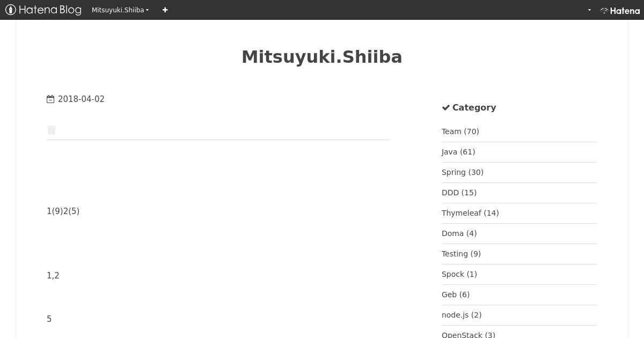Open the Spock (1) category
The image size is (644, 338).
pos(459,274)
